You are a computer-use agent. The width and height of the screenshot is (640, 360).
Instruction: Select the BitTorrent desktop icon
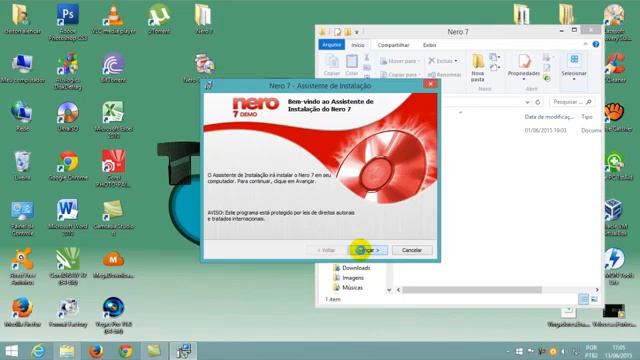pos(113,68)
